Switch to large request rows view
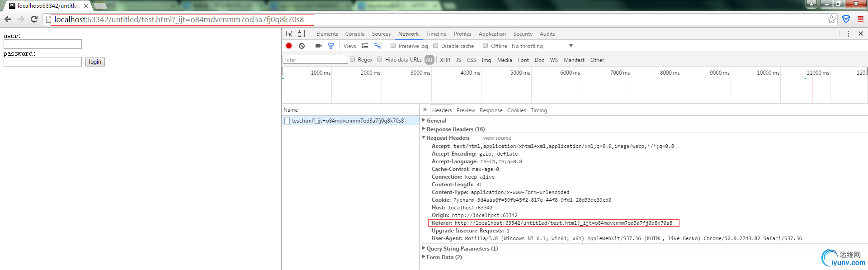The image size is (868, 270). pyautogui.click(x=365, y=46)
